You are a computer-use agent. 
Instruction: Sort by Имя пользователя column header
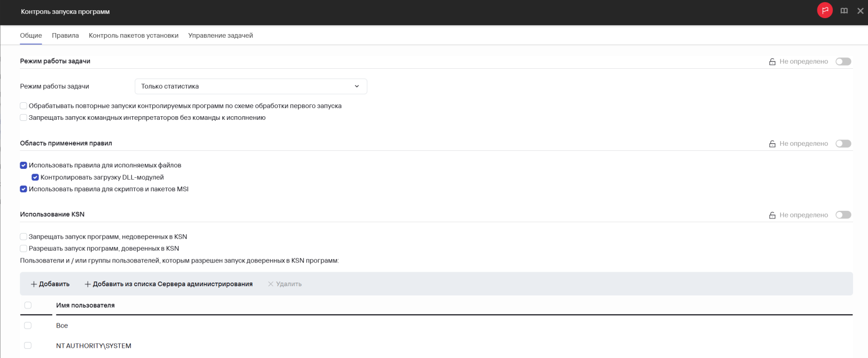click(x=85, y=305)
